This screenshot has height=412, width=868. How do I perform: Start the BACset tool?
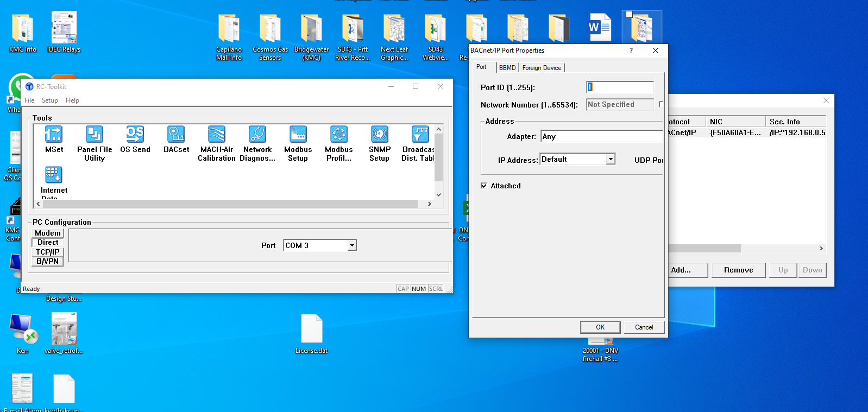(176, 140)
